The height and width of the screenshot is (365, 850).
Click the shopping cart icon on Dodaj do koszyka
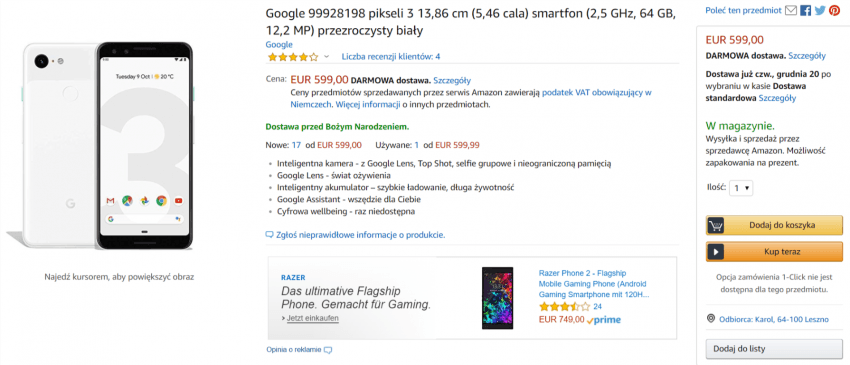(x=716, y=225)
